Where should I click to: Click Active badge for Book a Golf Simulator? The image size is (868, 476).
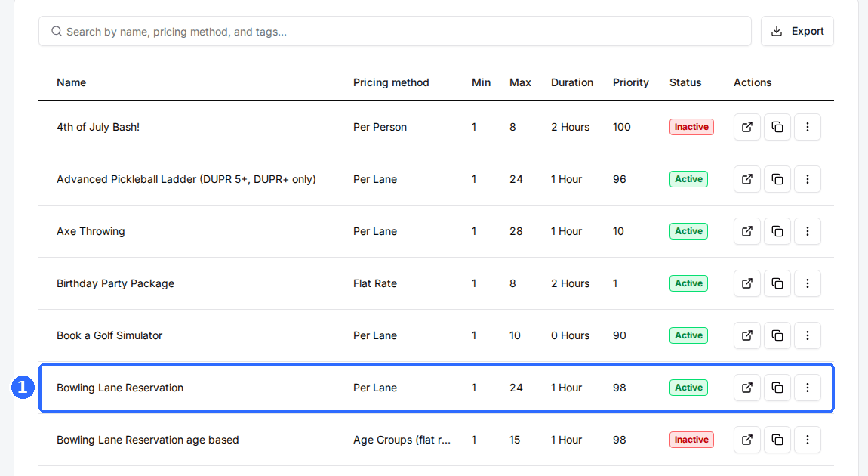click(x=688, y=335)
